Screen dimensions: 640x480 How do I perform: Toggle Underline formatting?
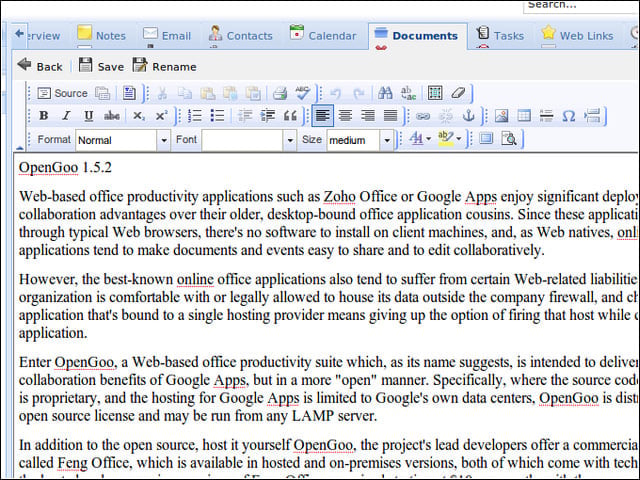tap(89, 116)
